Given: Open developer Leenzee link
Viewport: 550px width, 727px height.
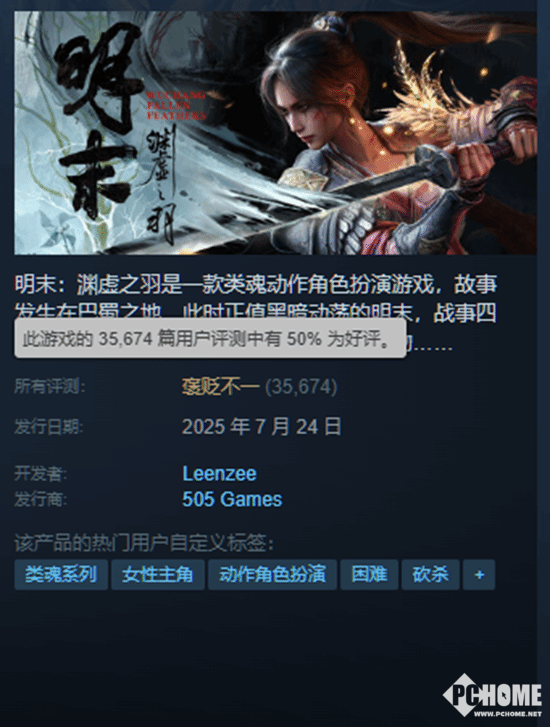Looking at the screenshot, I should point(219,474).
